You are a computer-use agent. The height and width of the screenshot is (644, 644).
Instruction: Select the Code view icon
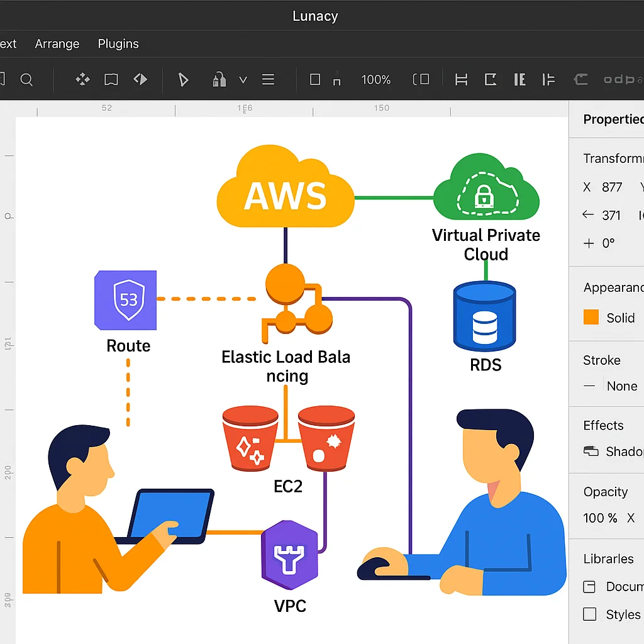click(x=141, y=80)
